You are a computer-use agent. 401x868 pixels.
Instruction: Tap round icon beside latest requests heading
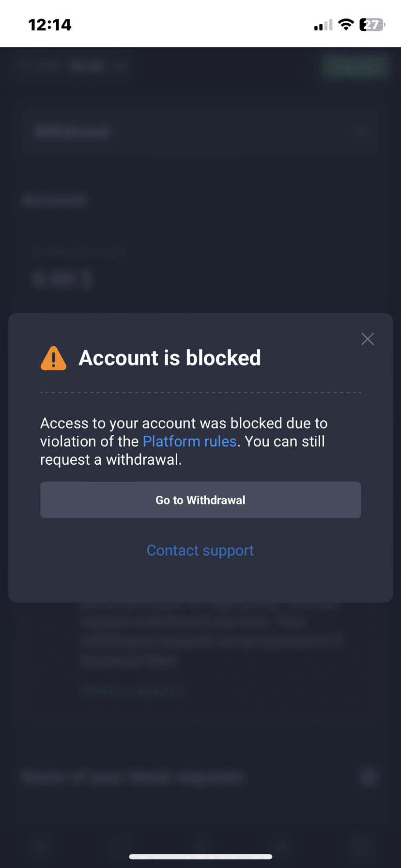(x=368, y=777)
